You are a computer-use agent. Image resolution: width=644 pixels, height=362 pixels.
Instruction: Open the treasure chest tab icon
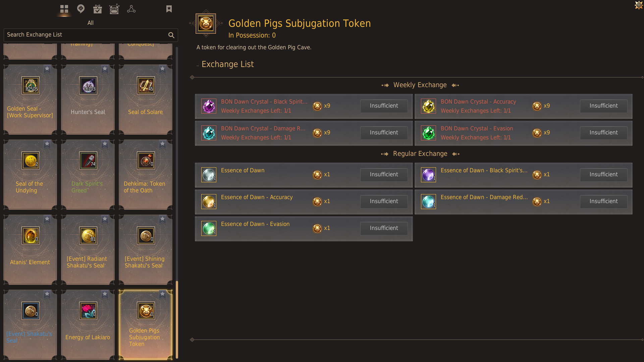coord(114,9)
